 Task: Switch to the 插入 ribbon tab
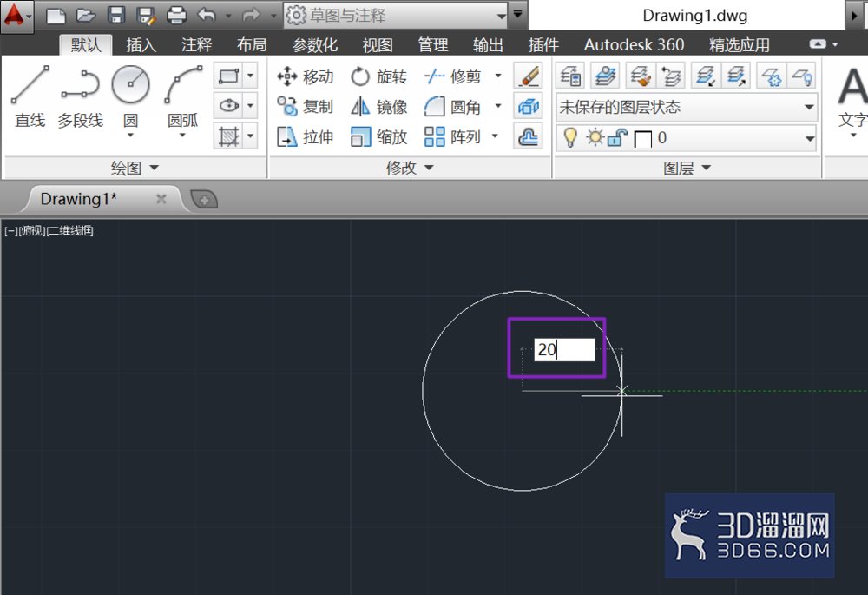click(x=141, y=45)
